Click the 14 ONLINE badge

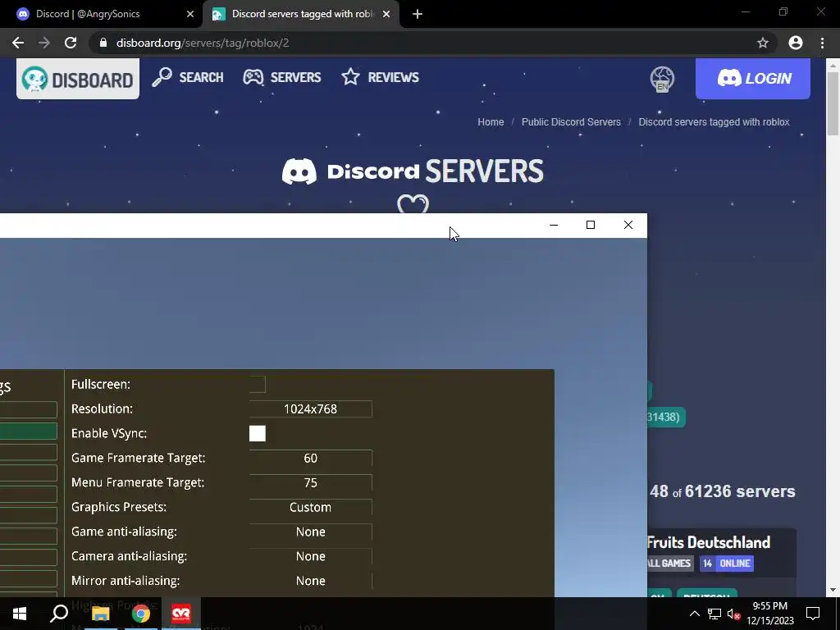click(727, 564)
